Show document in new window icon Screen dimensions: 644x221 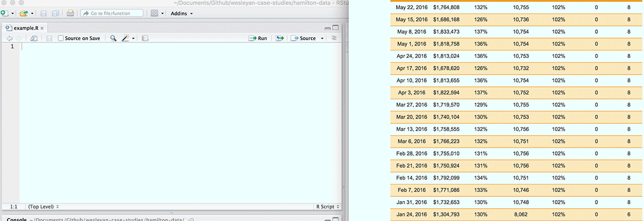pyautogui.click(x=34, y=38)
